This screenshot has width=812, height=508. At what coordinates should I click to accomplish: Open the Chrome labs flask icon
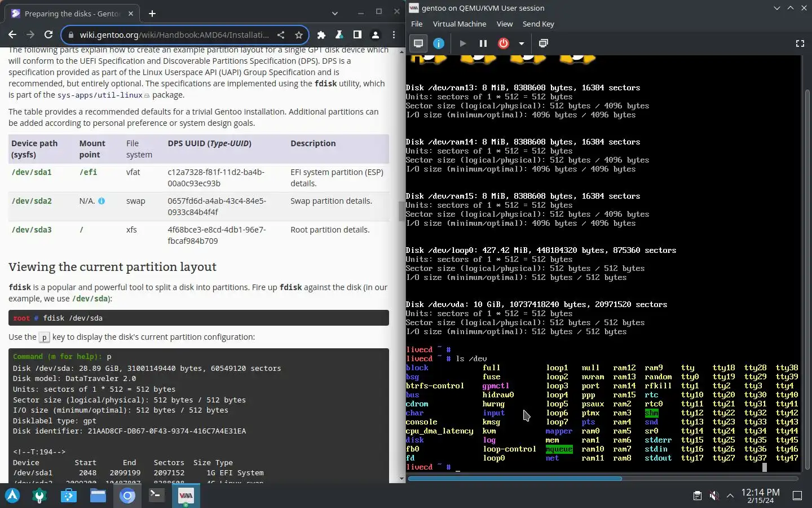(x=339, y=35)
